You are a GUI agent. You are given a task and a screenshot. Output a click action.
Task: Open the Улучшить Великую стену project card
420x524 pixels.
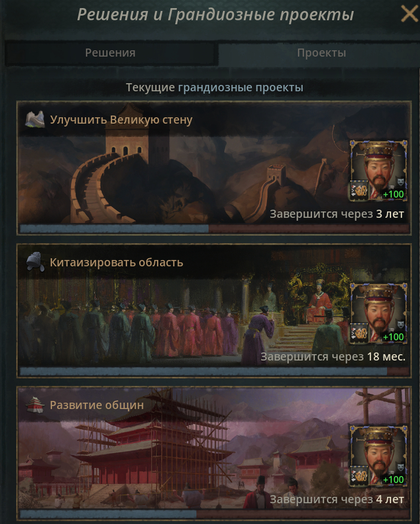(214, 168)
